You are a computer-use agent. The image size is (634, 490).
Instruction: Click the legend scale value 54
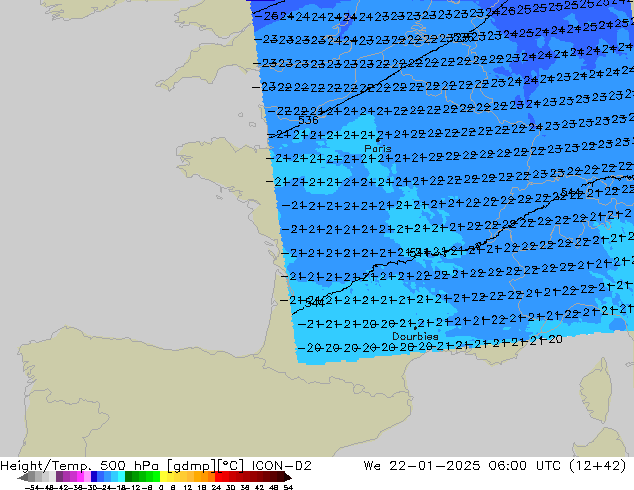(288, 487)
